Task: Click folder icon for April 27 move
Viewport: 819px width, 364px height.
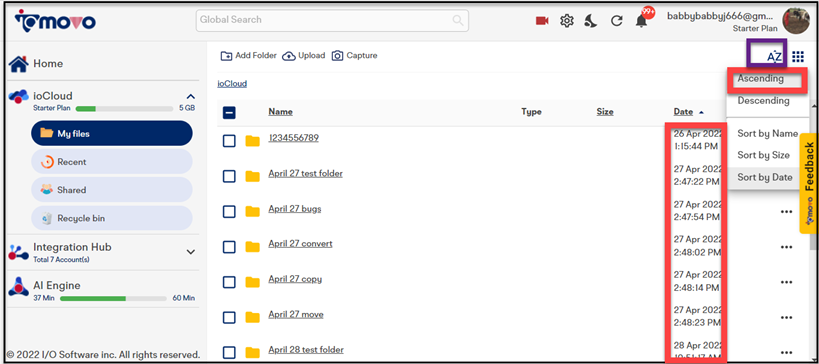Action: click(253, 317)
